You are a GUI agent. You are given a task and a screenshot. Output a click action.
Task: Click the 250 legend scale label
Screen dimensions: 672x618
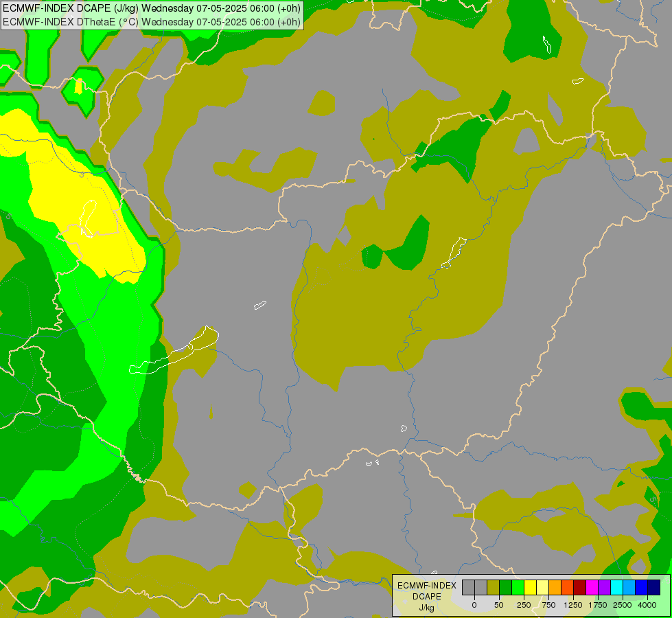pyautogui.click(x=524, y=605)
